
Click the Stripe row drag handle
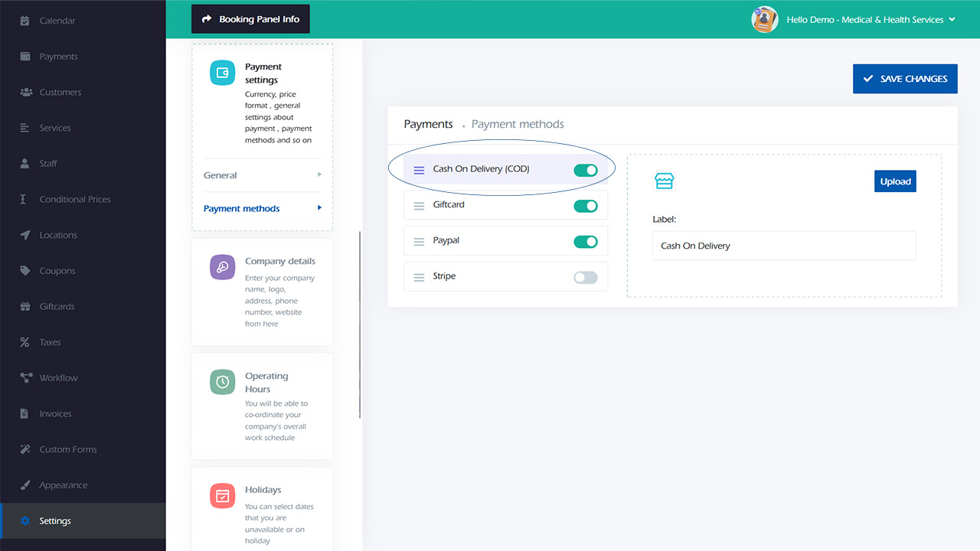coord(419,277)
